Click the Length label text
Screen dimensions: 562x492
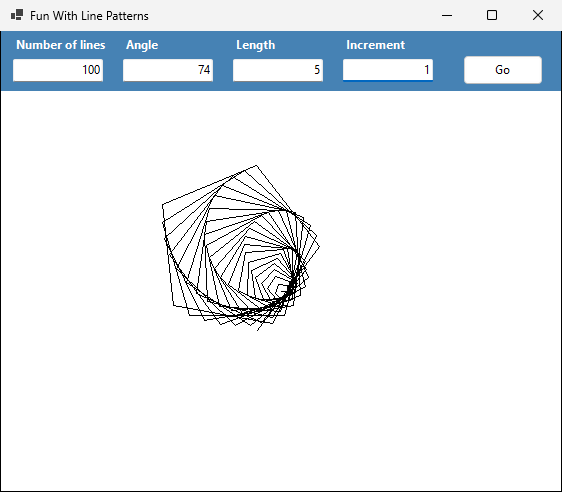(256, 45)
